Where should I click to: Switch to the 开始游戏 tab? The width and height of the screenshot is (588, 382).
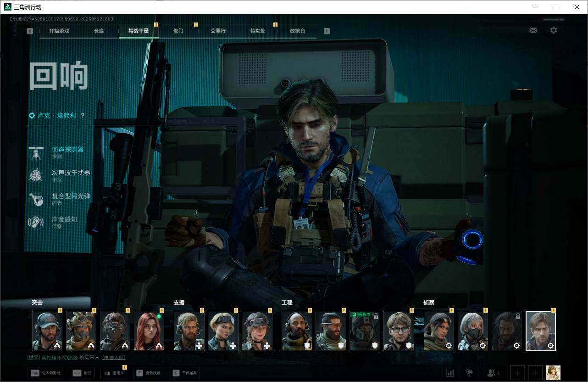[x=59, y=31]
